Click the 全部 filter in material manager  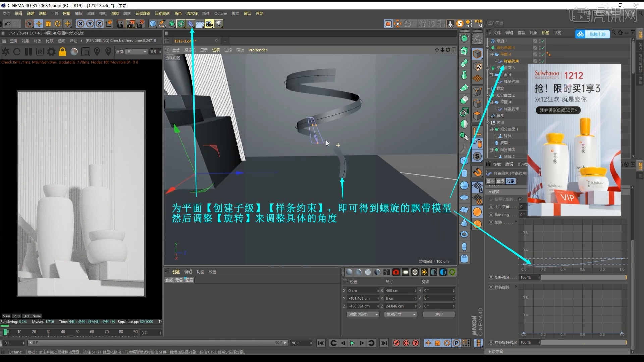169,280
